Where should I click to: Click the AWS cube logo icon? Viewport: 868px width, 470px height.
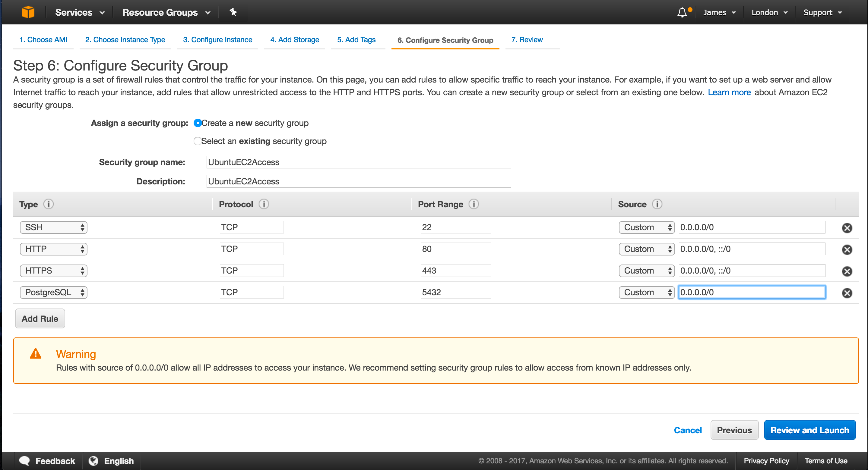tap(28, 12)
